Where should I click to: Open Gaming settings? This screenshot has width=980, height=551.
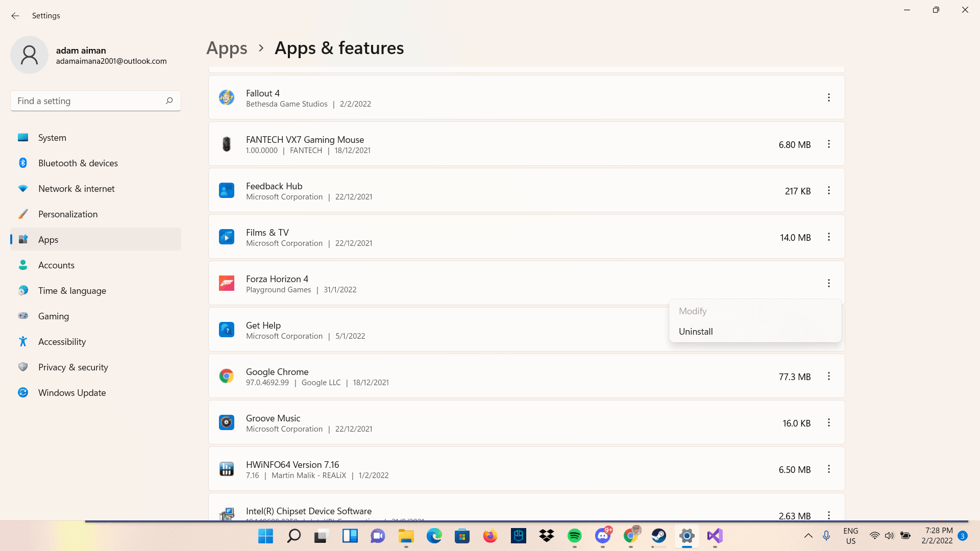(95, 316)
